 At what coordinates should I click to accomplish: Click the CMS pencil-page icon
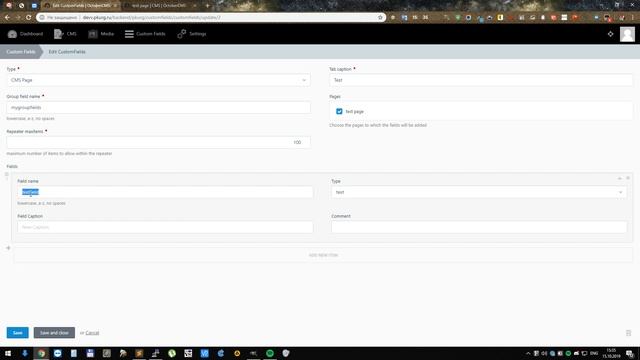tap(58, 34)
